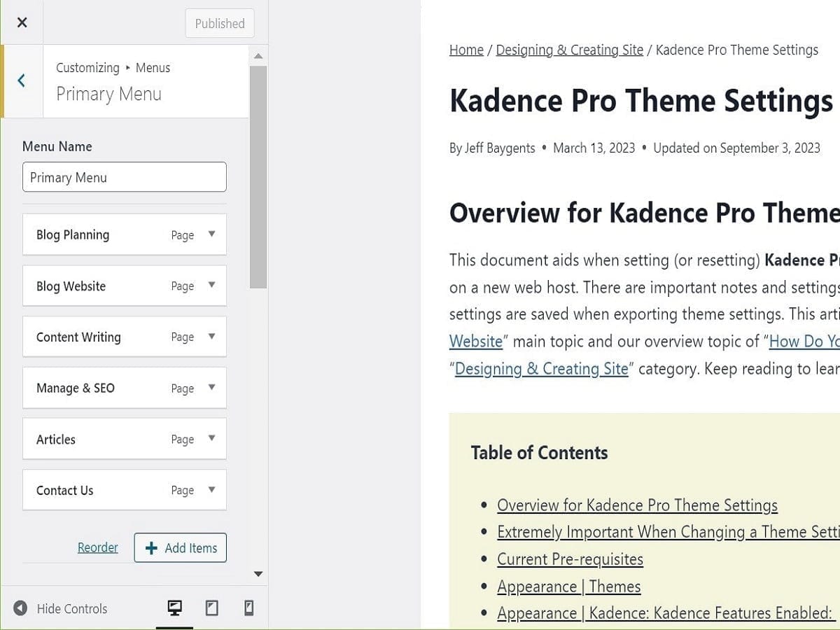
Task: Exit the Customizer via the X icon
Action: pyautogui.click(x=22, y=22)
